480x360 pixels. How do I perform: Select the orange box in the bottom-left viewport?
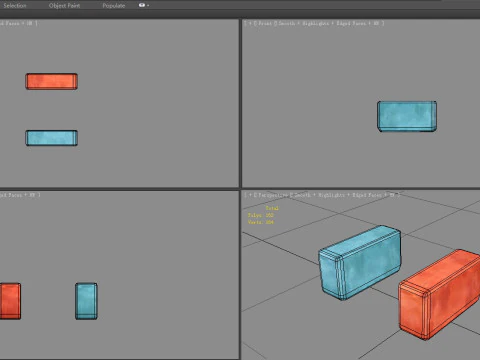point(10,301)
